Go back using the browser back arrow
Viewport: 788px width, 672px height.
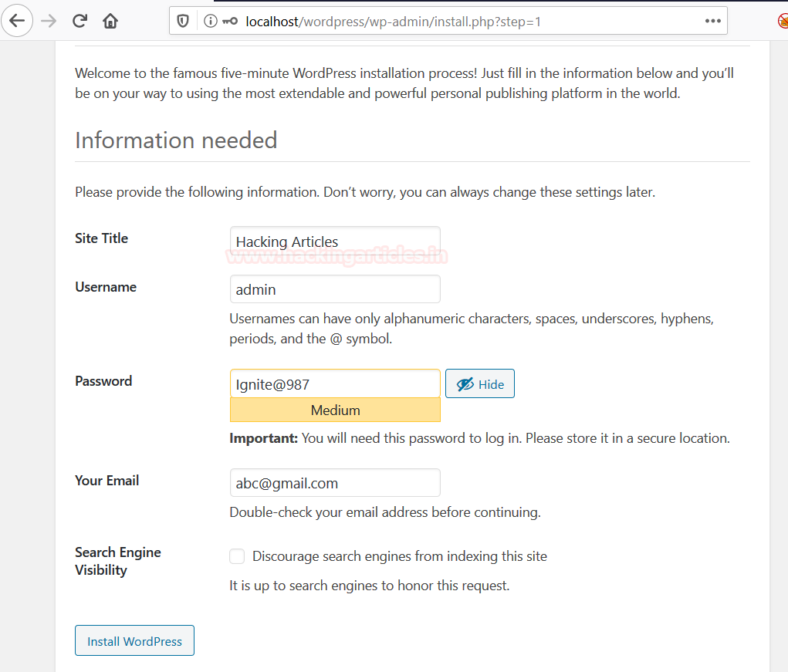17,21
